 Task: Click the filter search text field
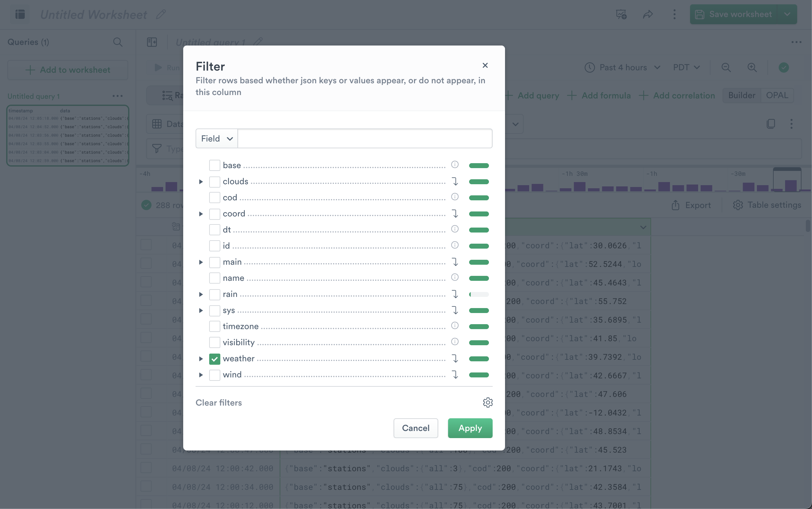[x=365, y=138]
